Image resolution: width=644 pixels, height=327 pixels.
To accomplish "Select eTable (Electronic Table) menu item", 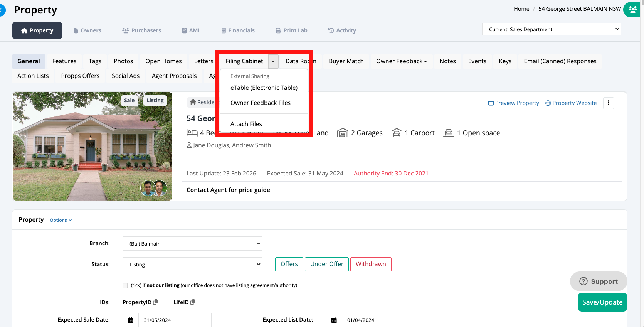I will coord(264,88).
